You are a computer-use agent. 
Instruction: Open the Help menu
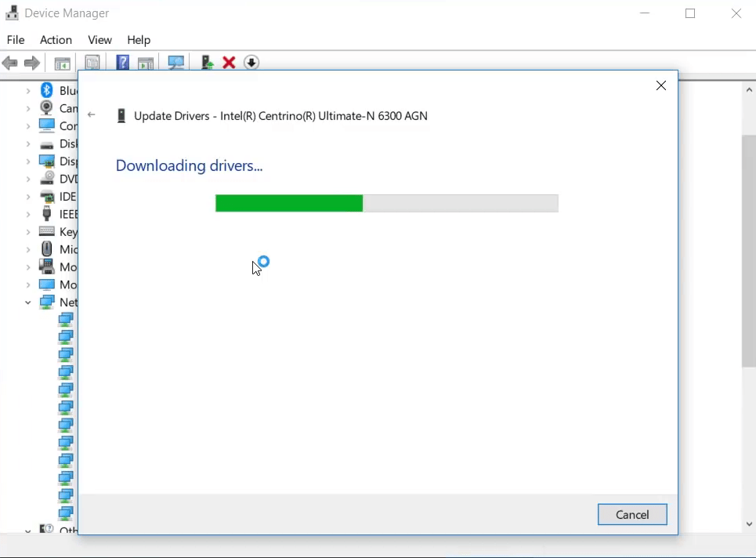pos(139,39)
